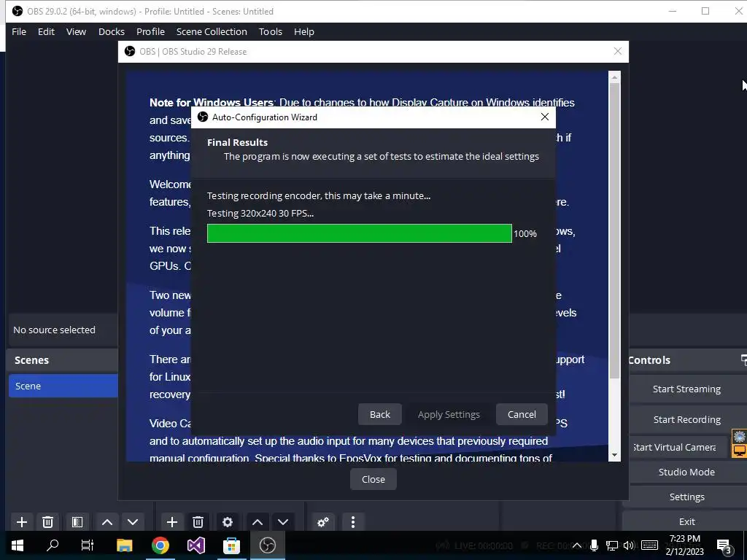
Task: Click the OBS Studio taskbar icon
Action: [x=267, y=545]
